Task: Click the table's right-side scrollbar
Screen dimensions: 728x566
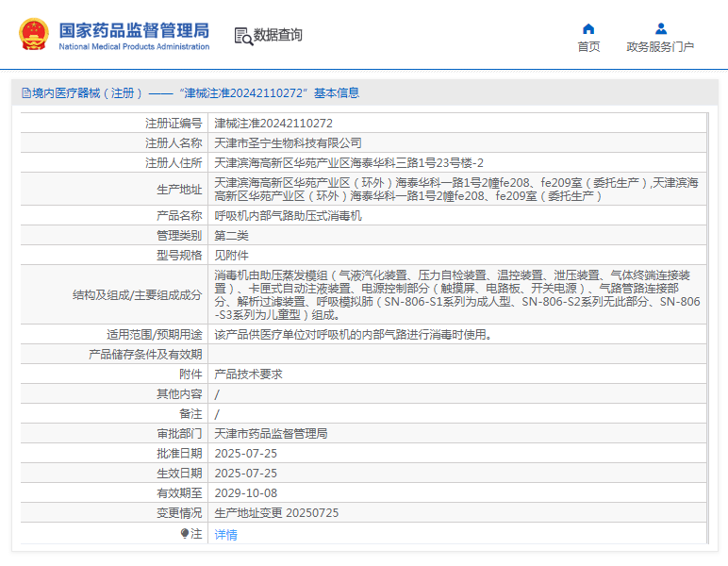Action: (707, 327)
